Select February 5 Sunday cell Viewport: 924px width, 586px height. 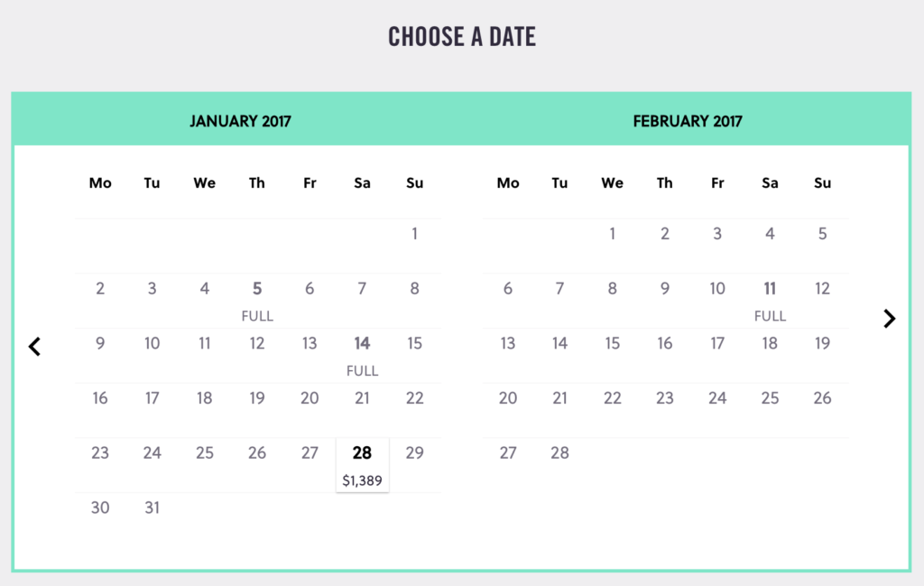(x=822, y=246)
